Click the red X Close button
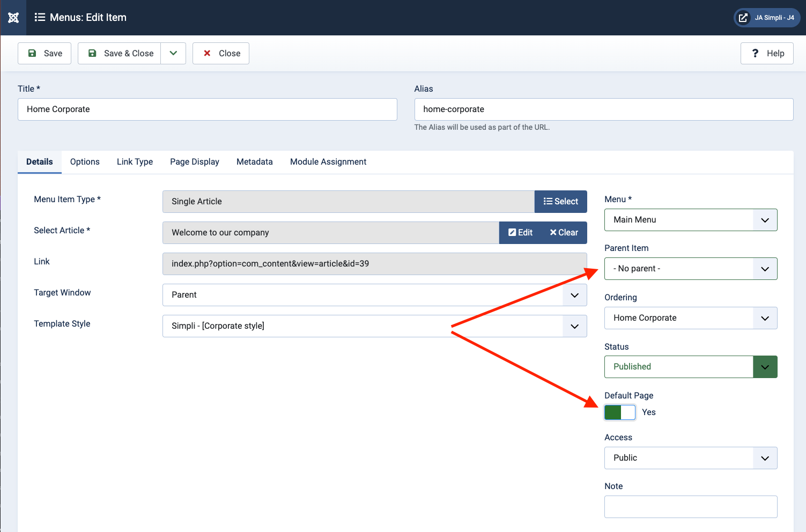 221,54
